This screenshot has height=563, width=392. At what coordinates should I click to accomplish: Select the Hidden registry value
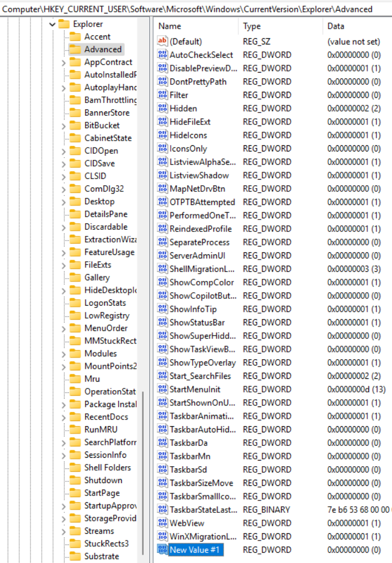click(x=183, y=109)
